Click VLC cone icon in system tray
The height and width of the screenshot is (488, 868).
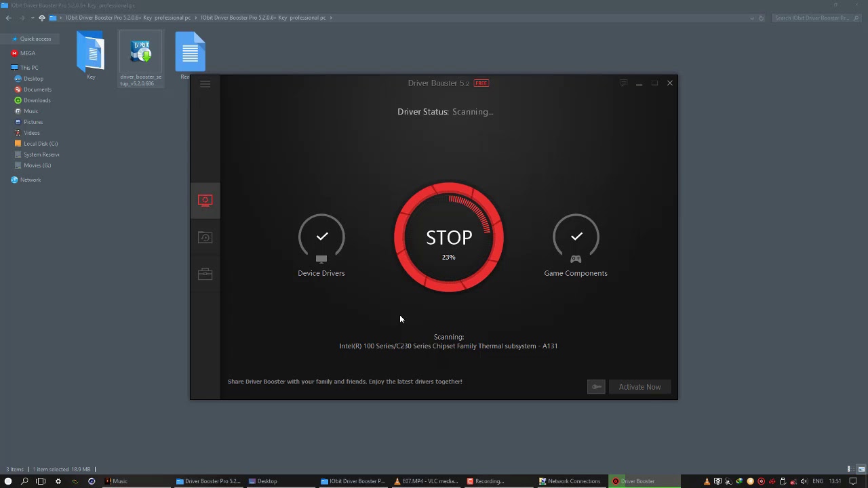coord(707,481)
